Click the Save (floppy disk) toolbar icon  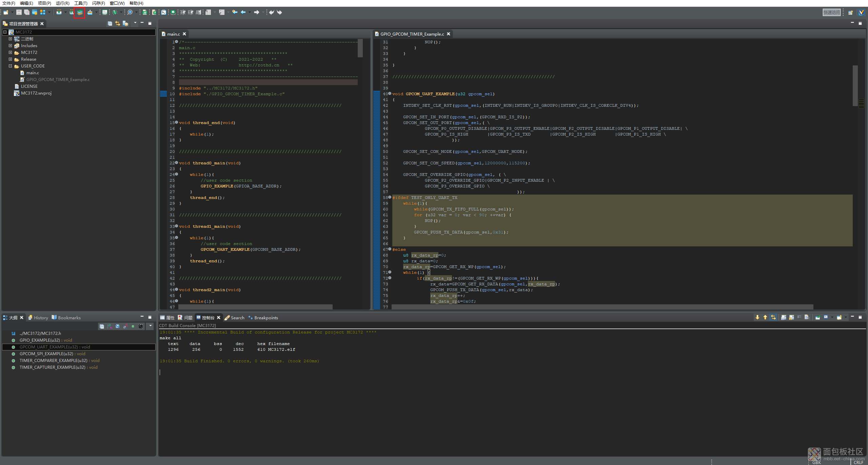tap(19, 12)
